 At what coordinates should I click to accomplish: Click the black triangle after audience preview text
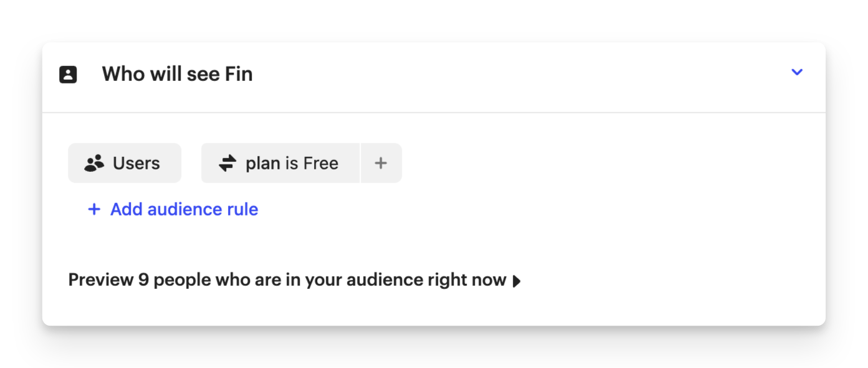517,281
